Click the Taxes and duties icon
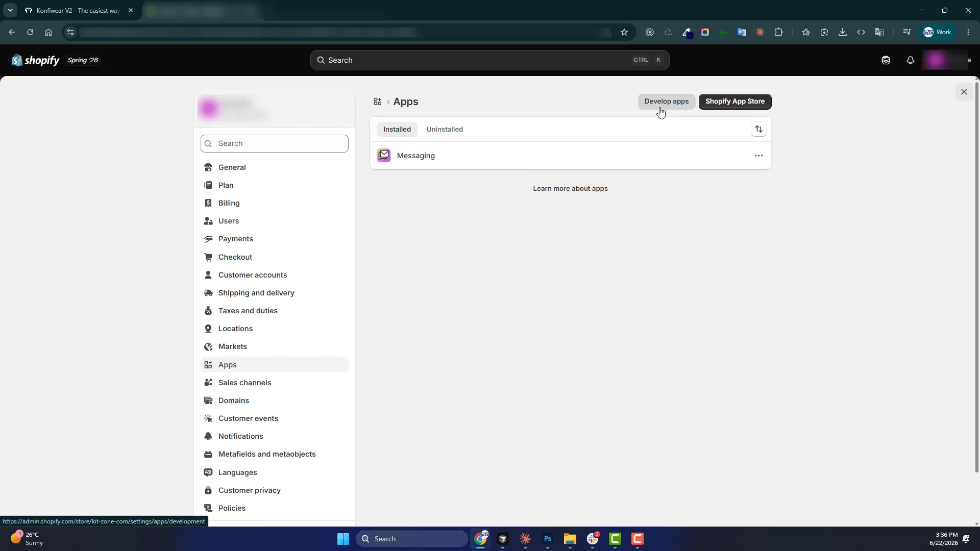 (x=208, y=311)
